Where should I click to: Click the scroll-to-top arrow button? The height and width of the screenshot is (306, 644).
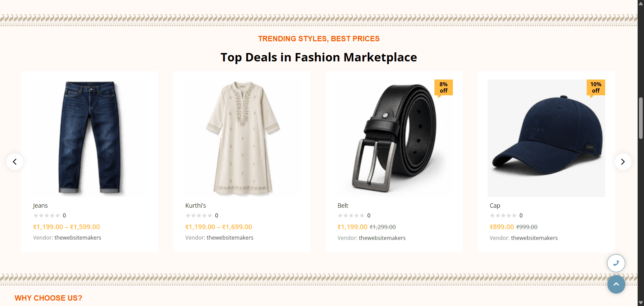(x=616, y=284)
